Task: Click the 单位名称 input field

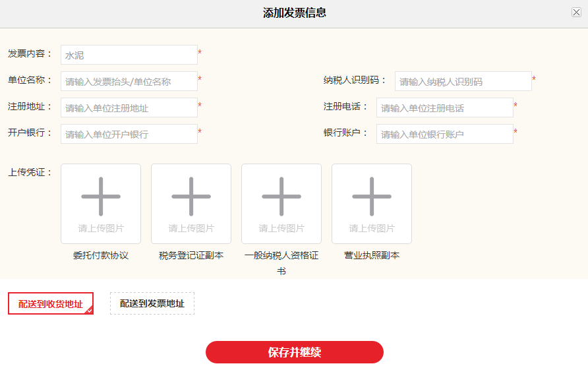Action: click(129, 81)
